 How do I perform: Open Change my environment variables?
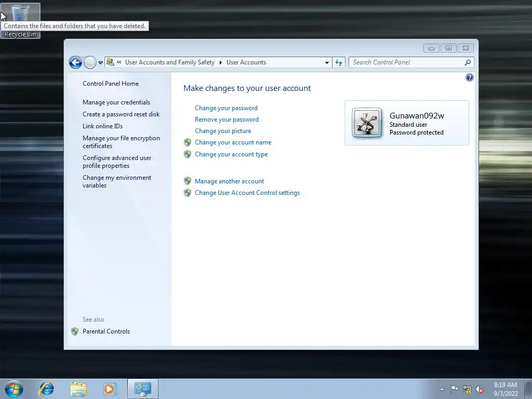tap(117, 181)
